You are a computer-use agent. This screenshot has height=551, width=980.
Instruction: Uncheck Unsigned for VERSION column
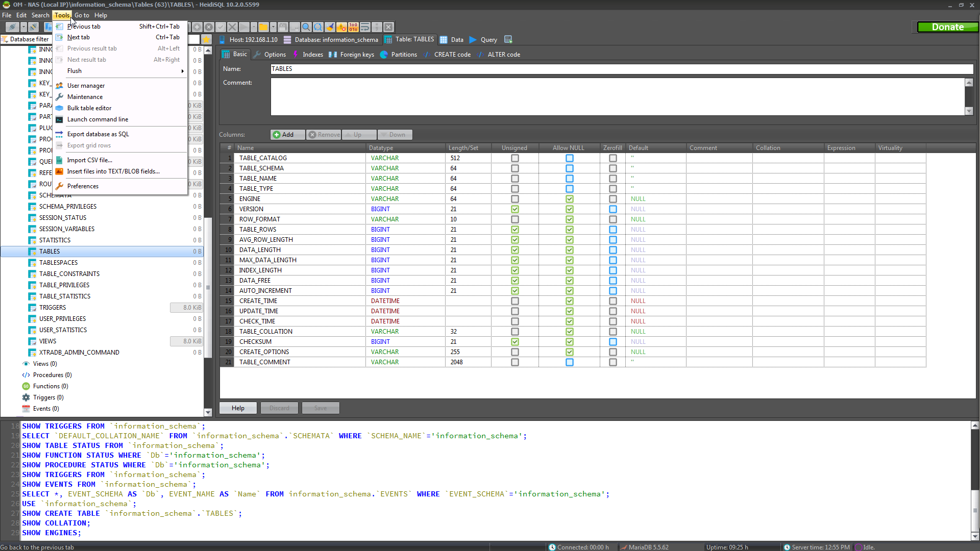[x=514, y=209]
